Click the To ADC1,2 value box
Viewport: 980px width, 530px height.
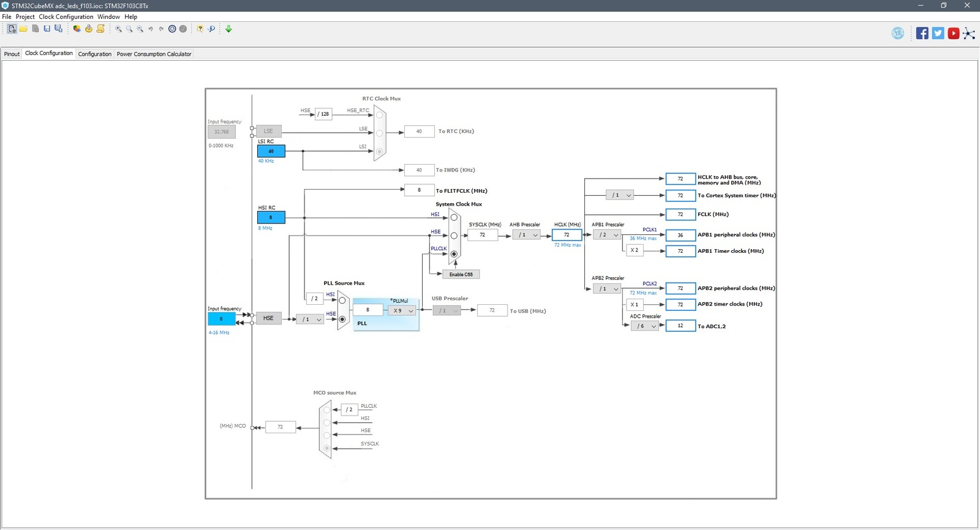click(x=680, y=326)
